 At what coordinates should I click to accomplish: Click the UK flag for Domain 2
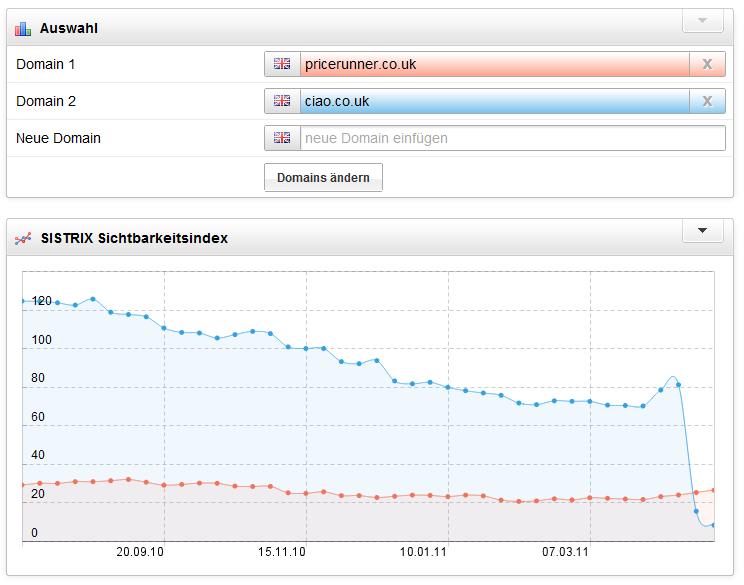(282, 101)
